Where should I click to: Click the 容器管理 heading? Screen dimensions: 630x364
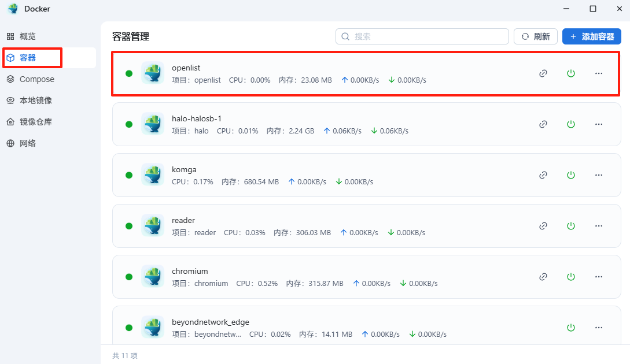131,36
